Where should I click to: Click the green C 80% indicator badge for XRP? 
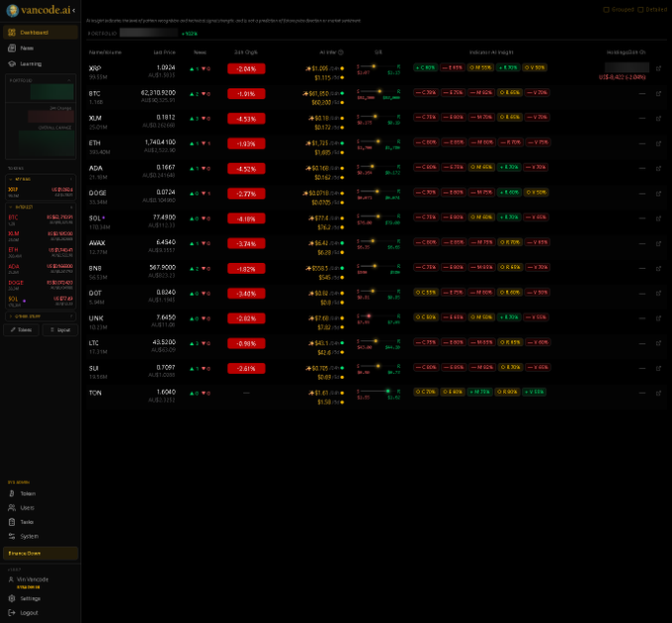coord(425,68)
